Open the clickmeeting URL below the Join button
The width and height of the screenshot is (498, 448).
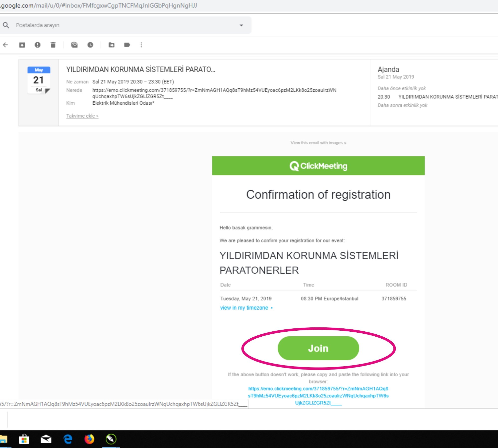(x=318, y=396)
